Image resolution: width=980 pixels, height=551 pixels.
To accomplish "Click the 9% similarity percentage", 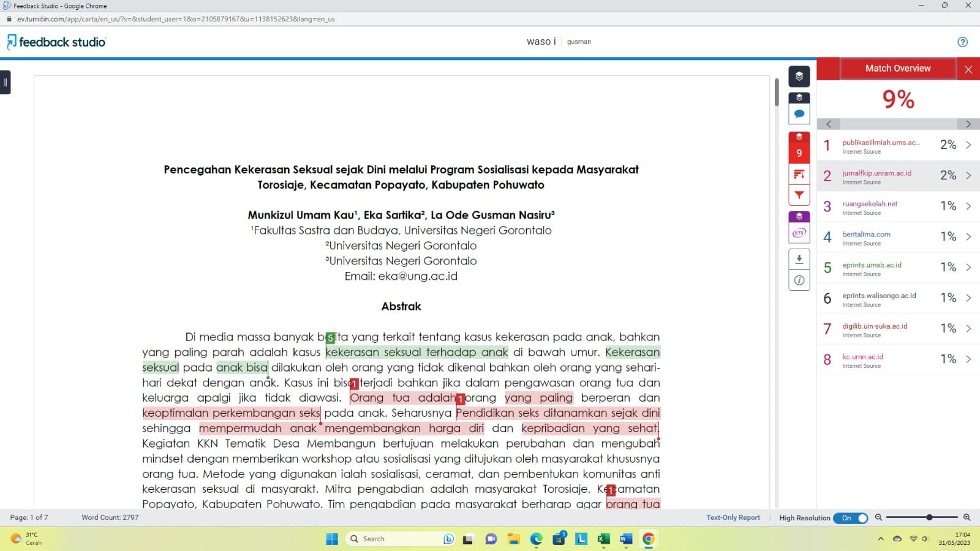I will click(x=898, y=99).
